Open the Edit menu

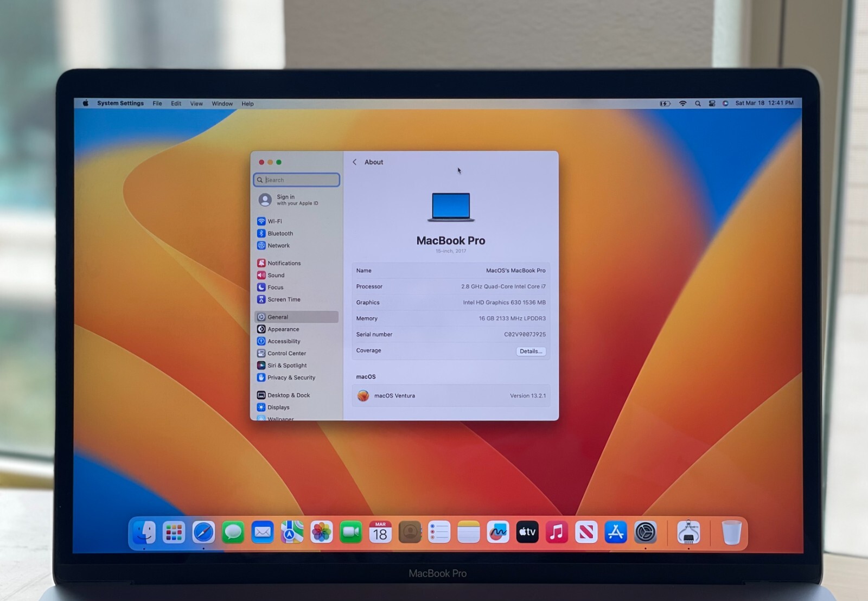pos(176,103)
